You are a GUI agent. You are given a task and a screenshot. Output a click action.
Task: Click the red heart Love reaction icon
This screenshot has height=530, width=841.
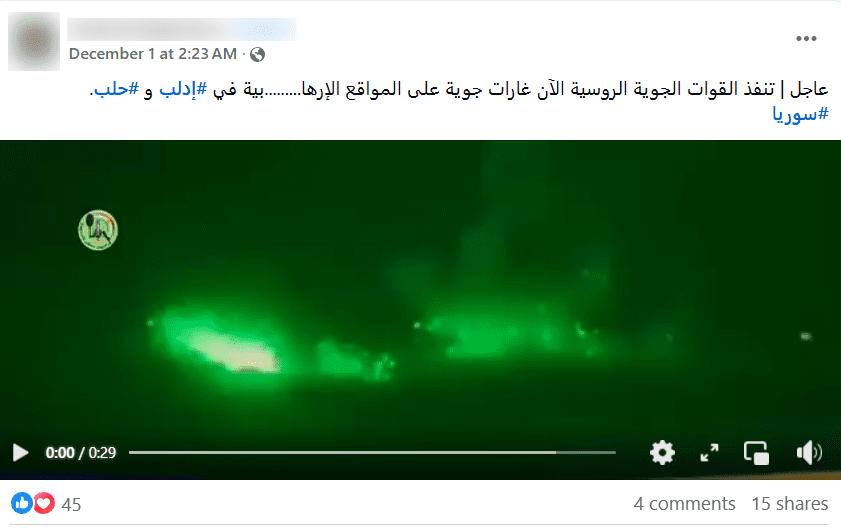point(44,503)
